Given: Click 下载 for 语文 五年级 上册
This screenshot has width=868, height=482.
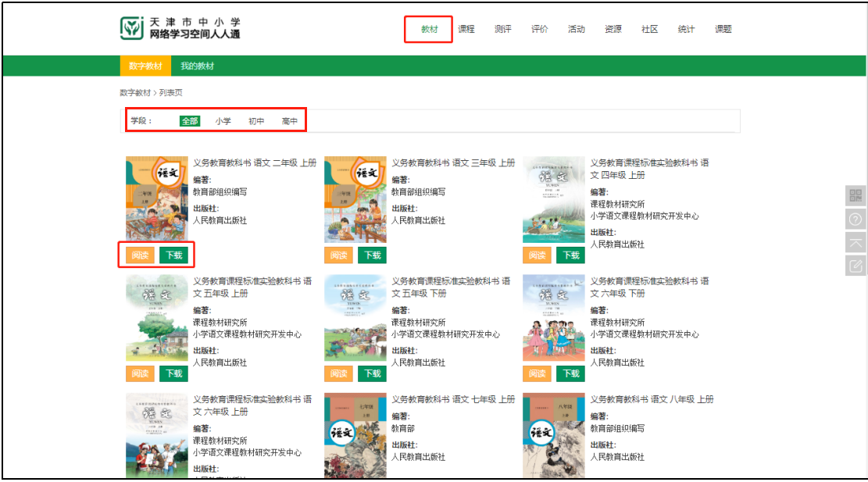Looking at the screenshot, I should click(x=173, y=373).
